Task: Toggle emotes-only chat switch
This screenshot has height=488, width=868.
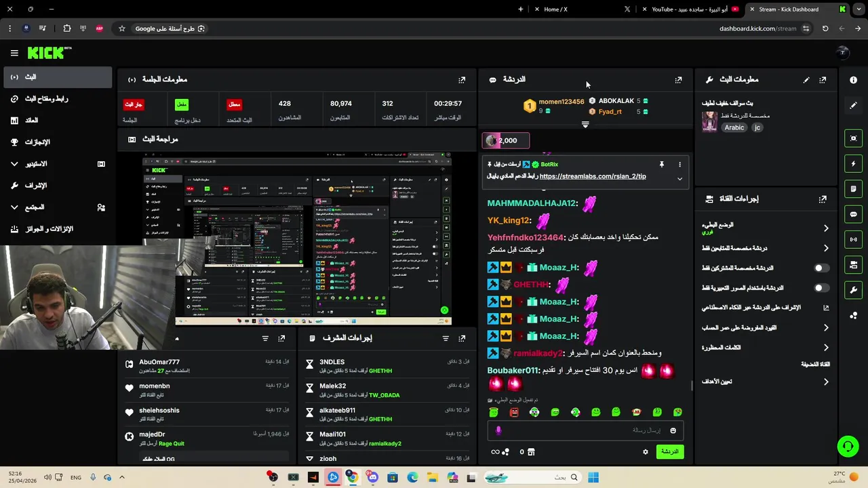Action: (821, 288)
